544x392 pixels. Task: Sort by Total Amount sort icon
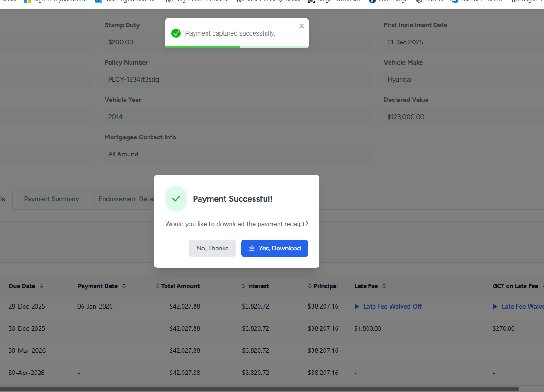click(x=158, y=286)
